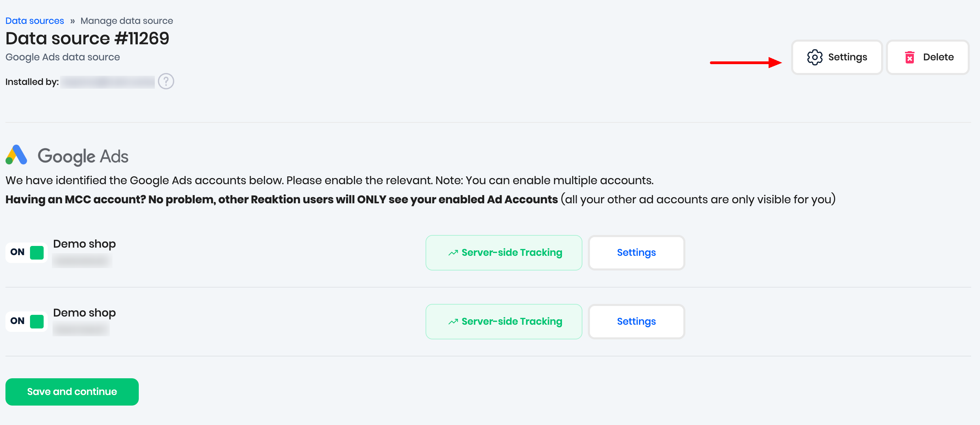Screen dimensions: 980x425
Task: Click the Google Ads triangle logo
Action: click(16, 155)
